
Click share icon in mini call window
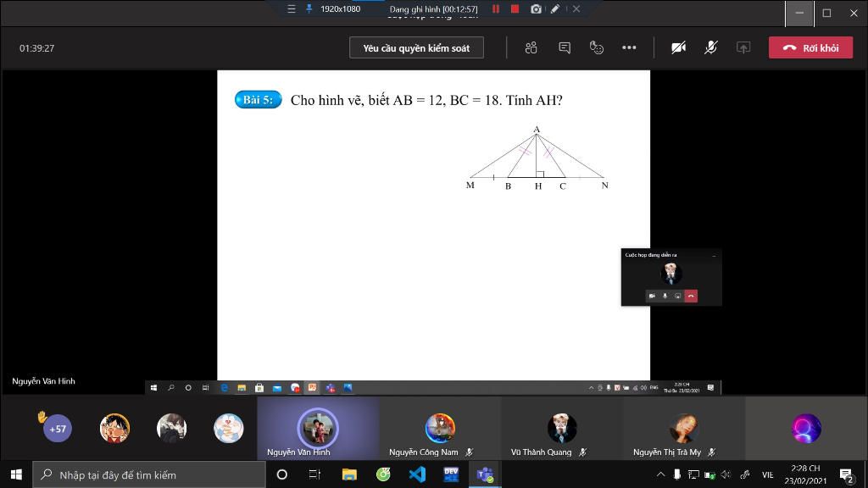[677, 296]
